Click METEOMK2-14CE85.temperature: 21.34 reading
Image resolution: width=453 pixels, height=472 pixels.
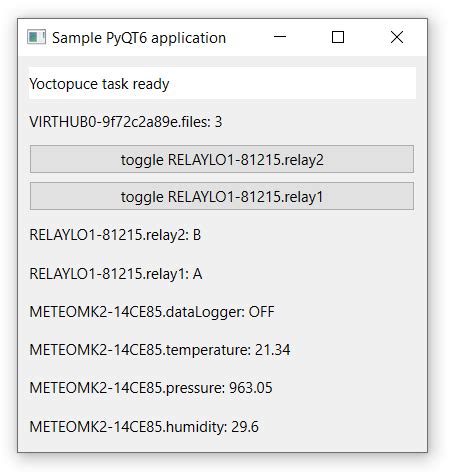(x=160, y=350)
